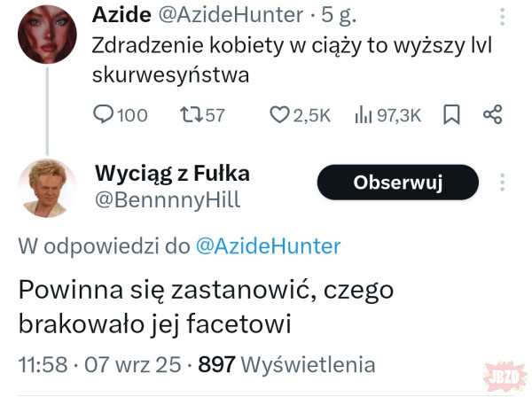Screen dimensions: 532x397
Task: Open Wyciąg z Fułka's avatar
Action: [47, 188]
